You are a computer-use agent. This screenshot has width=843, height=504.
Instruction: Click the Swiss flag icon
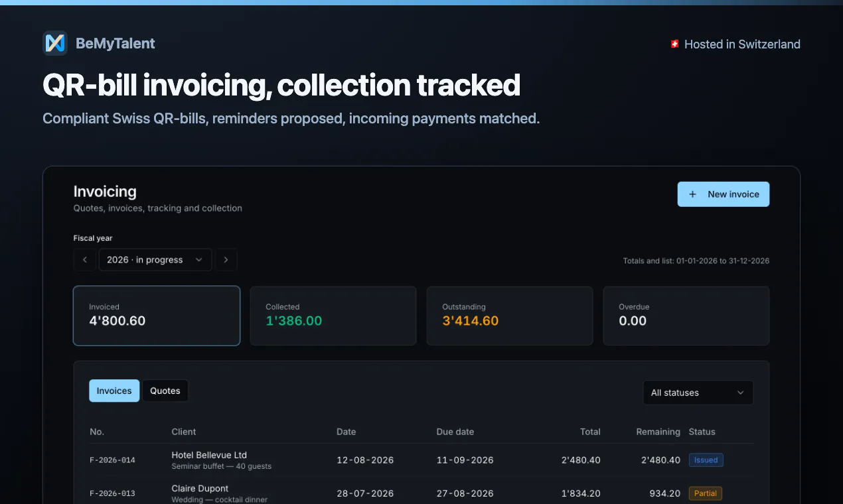click(674, 44)
